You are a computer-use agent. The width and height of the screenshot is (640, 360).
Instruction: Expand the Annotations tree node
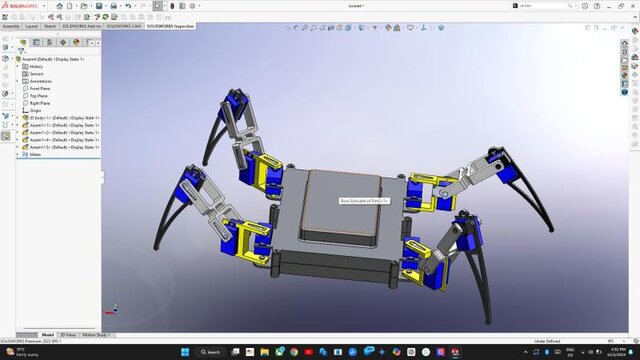(18, 81)
